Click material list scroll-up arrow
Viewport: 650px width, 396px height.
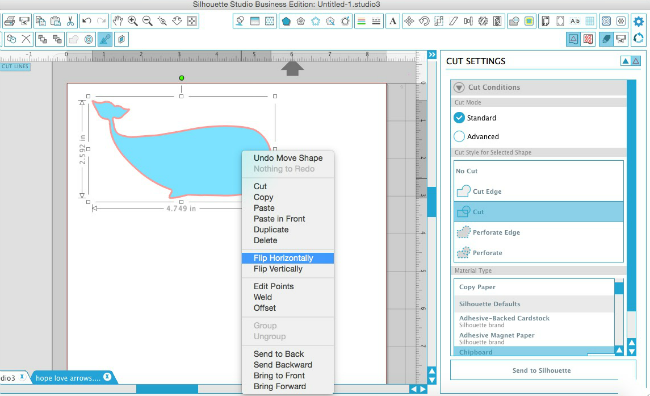pos(619,350)
